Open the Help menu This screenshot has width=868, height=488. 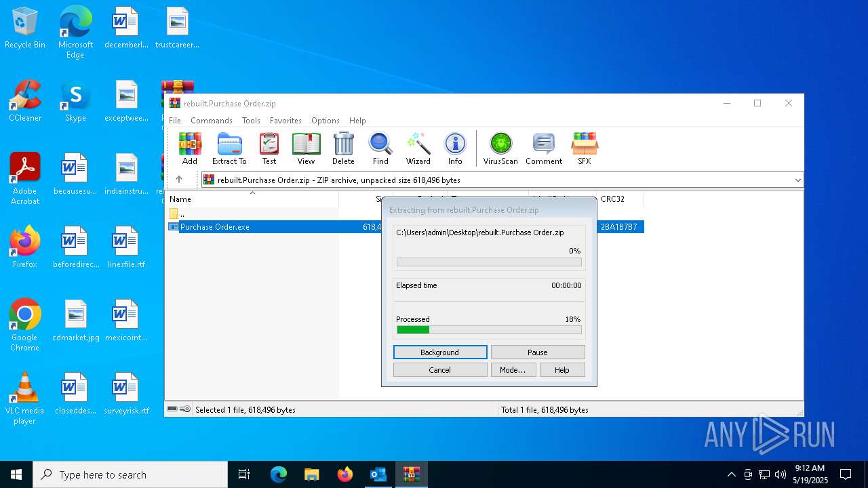(x=357, y=121)
